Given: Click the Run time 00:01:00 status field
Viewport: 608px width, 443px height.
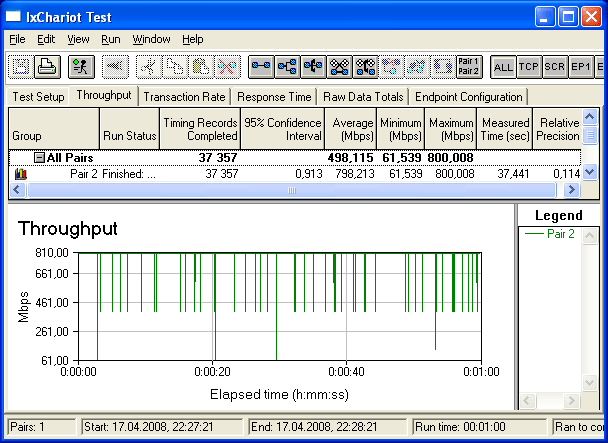Looking at the screenshot, I should pos(479,427).
